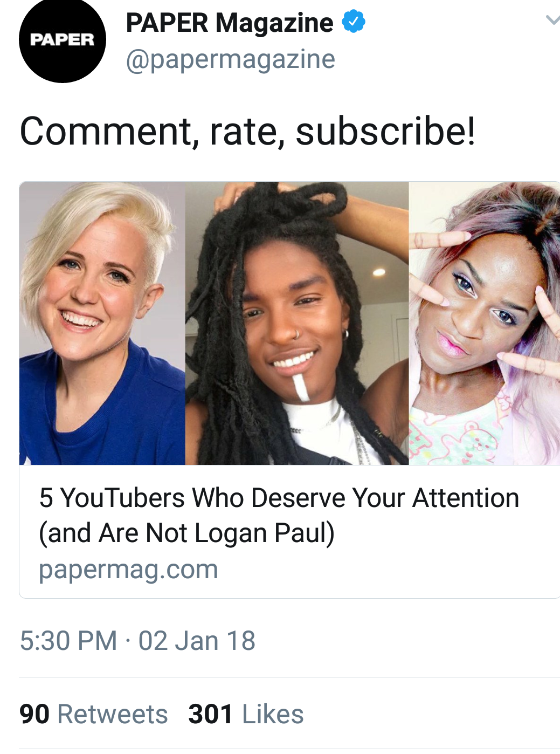This screenshot has width=560, height=754.
Task: Open the PAPER black circle profile avatar
Action: pyautogui.click(x=63, y=39)
